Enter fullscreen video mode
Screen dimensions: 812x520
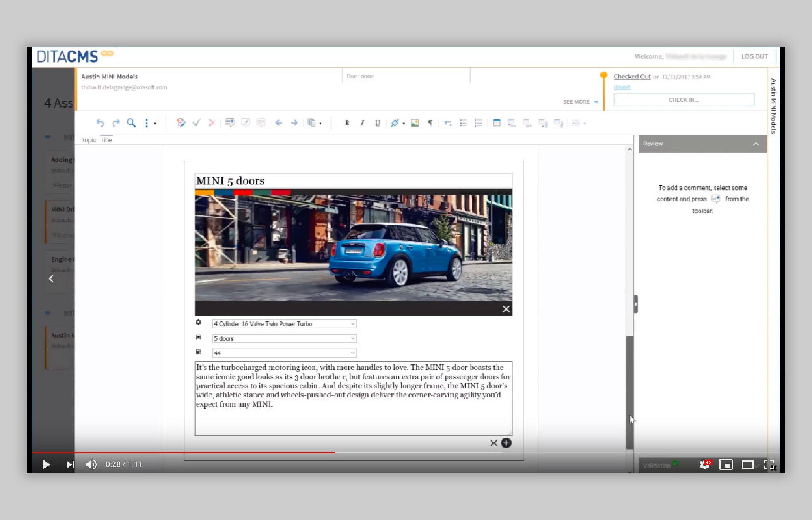(769, 464)
